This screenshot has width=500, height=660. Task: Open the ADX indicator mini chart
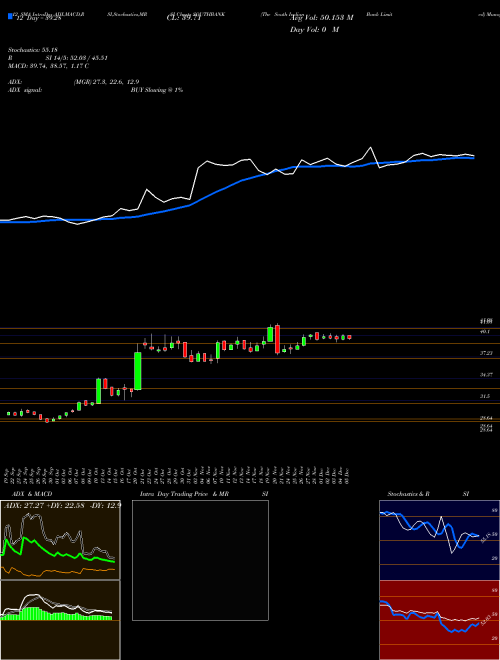[x=60, y=540]
